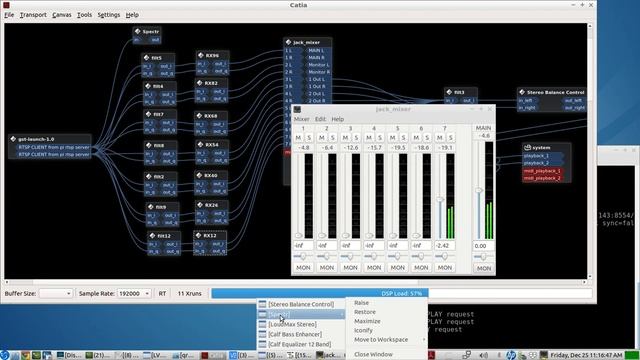The width and height of the screenshot is (640, 360).
Task: Click the filt8 node diamond icon
Action: [x=149, y=145]
